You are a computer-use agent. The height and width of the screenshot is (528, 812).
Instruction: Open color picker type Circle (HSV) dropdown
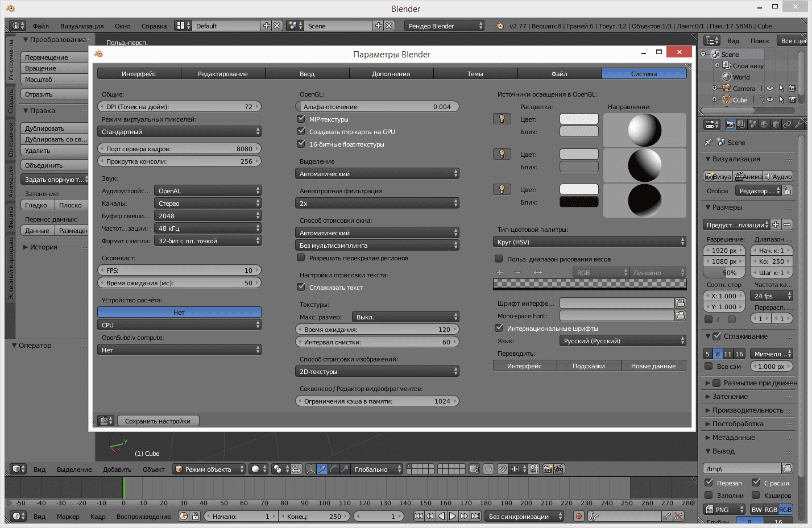pyautogui.click(x=590, y=242)
